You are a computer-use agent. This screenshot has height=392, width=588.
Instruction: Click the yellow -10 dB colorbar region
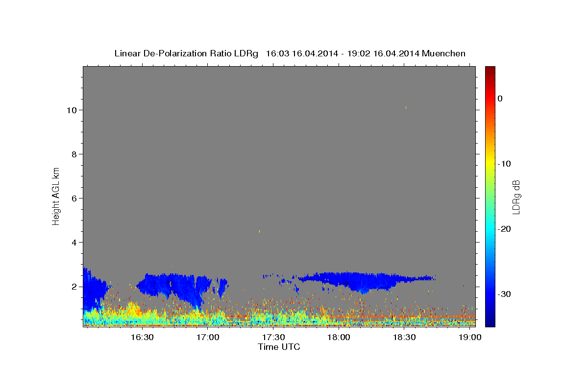[x=490, y=164]
